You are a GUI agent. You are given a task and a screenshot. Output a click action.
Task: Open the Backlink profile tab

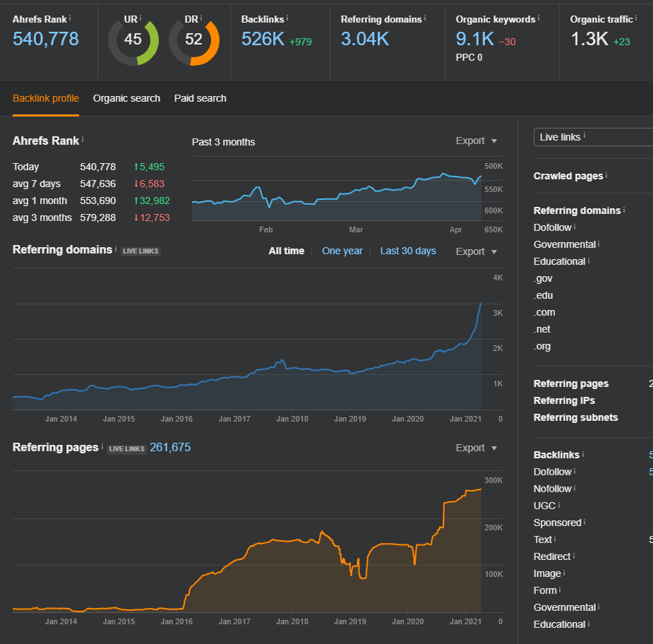pos(46,98)
